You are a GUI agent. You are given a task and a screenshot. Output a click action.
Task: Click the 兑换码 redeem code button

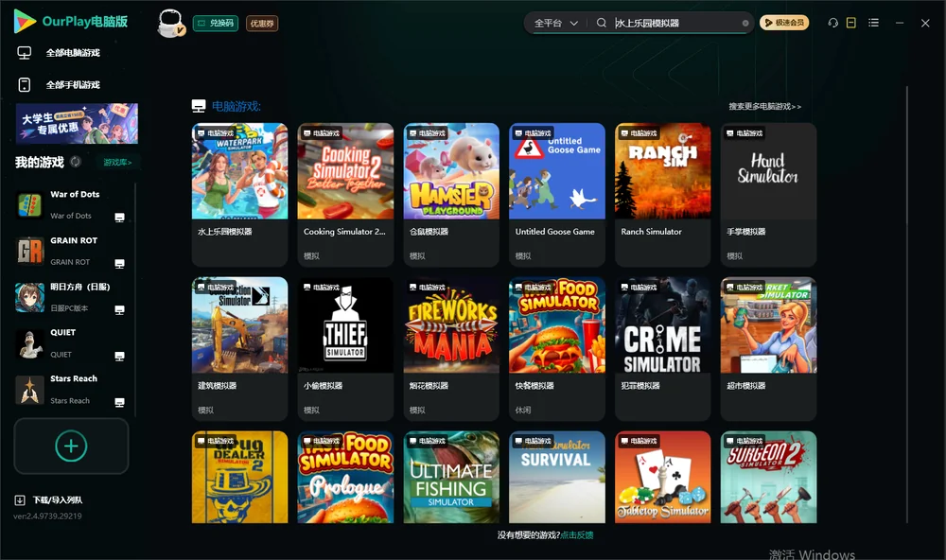click(216, 24)
